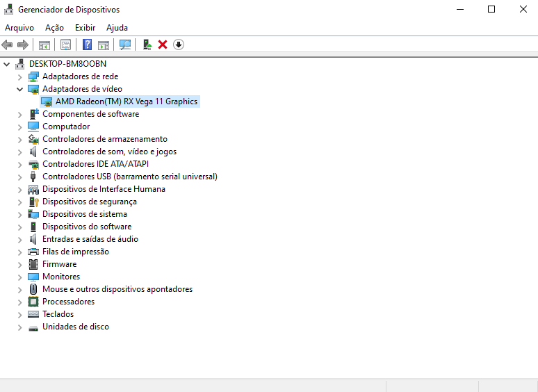Click the Controladores IDE ATA/ATAPI icon

coord(33,164)
